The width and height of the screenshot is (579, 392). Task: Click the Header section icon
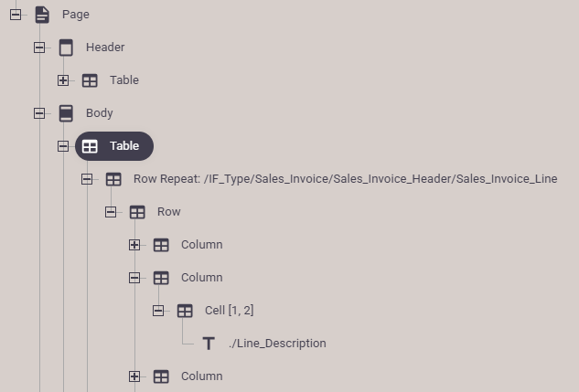[66, 48]
